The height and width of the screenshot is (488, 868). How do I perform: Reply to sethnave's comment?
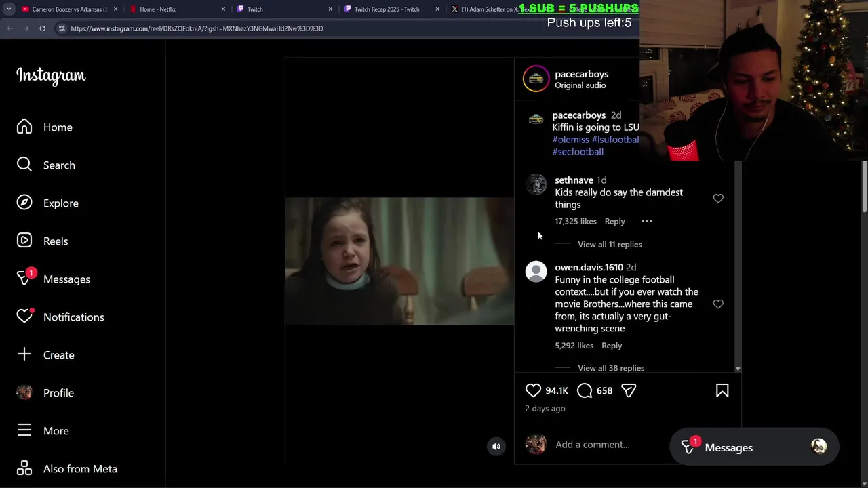point(614,221)
